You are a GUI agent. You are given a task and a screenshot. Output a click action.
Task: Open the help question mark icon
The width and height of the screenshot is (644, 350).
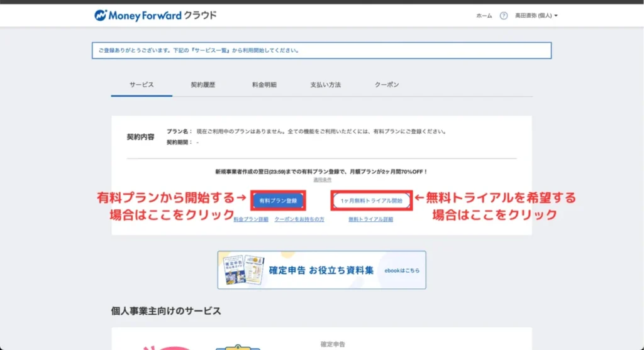(504, 16)
